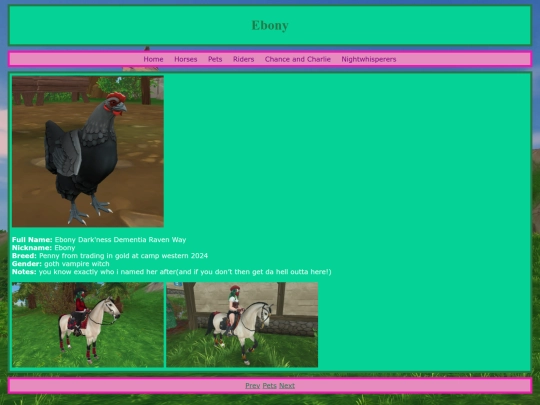Open the Riders section
540x405 pixels.
click(x=243, y=59)
